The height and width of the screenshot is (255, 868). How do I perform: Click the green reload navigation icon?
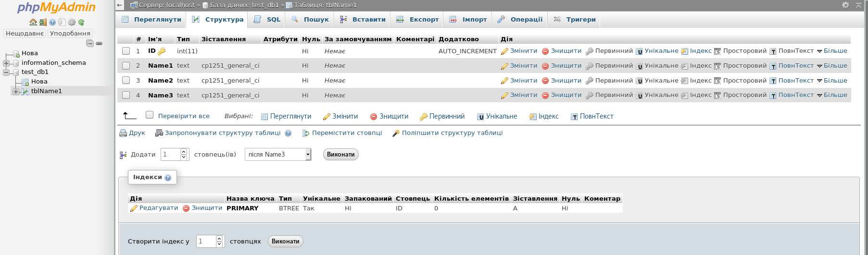pyautogui.click(x=81, y=22)
